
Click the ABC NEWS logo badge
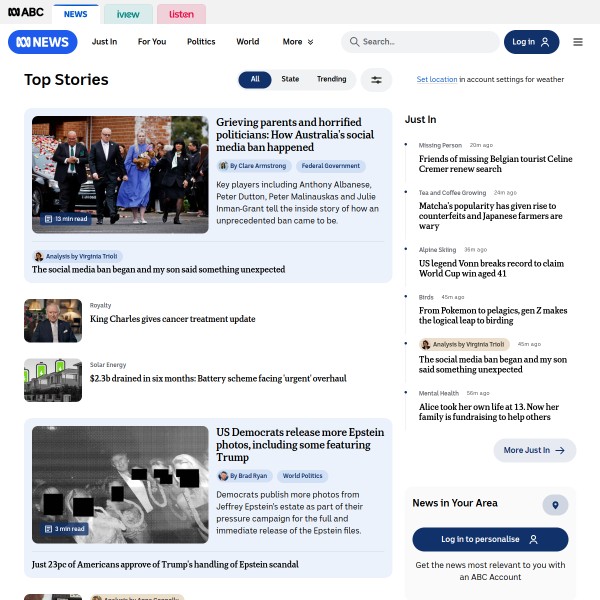(x=42, y=42)
